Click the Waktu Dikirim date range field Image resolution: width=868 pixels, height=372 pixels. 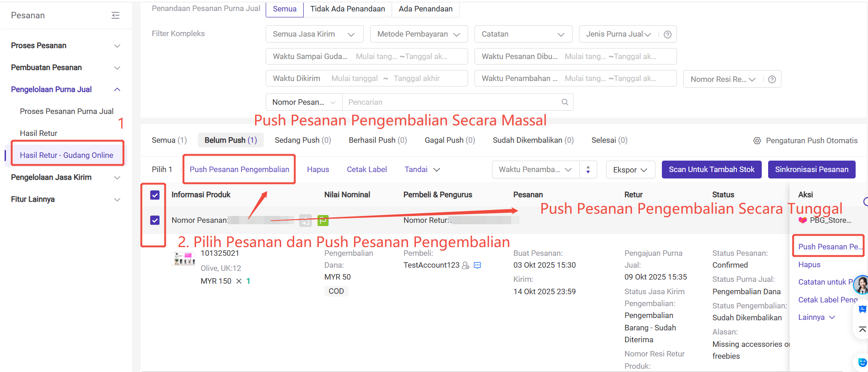(x=367, y=78)
